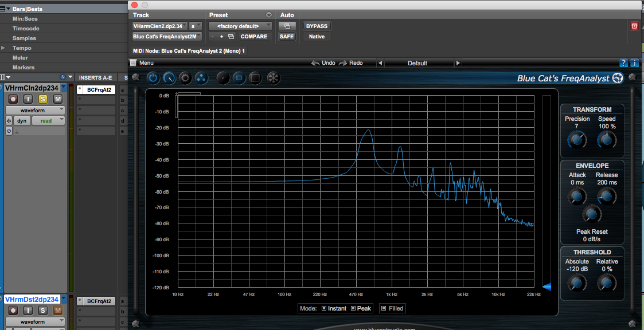Toggle input monitoring on VHrmDst2dp234 track
644x330 pixels.
pos(28,311)
